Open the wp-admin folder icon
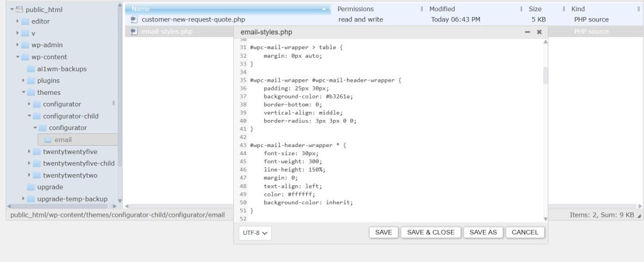 click(25, 45)
